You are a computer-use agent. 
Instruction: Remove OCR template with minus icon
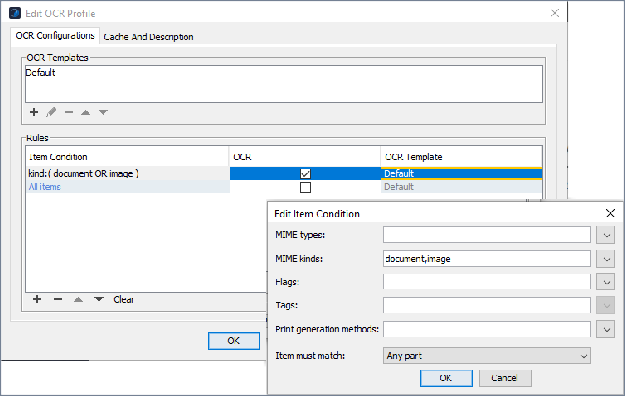click(69, 112)
